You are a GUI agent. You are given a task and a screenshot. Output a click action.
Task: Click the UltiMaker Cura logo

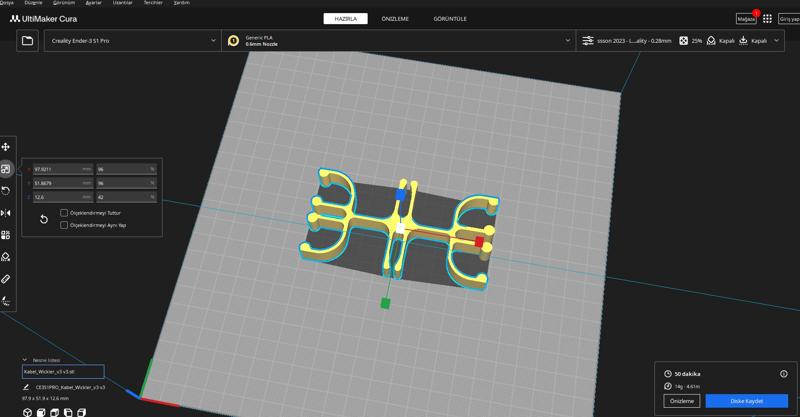tap(43, 19)
